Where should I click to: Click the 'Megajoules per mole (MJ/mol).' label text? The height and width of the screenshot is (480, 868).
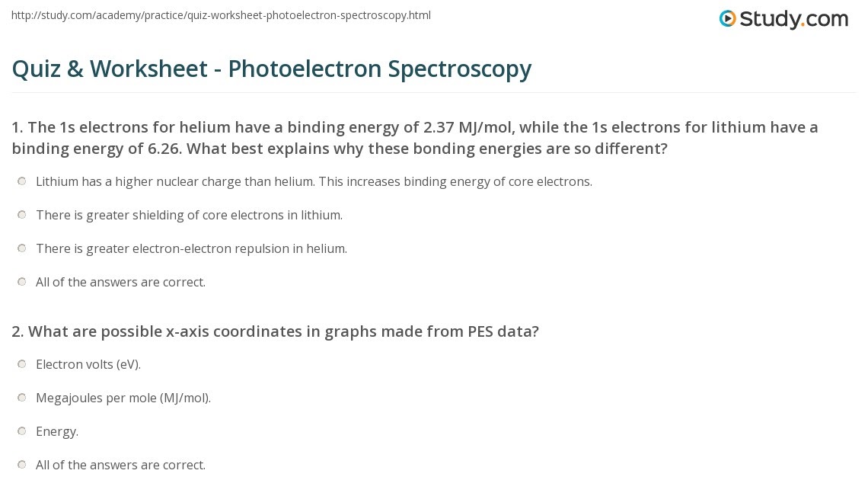point(123,398)
